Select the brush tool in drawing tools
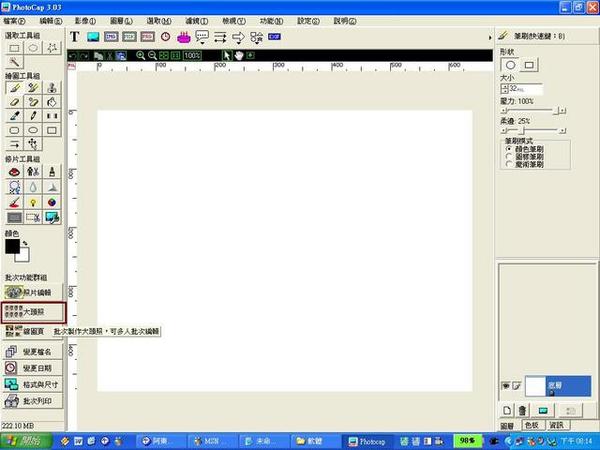600x450 pixels. pos(15,88)
